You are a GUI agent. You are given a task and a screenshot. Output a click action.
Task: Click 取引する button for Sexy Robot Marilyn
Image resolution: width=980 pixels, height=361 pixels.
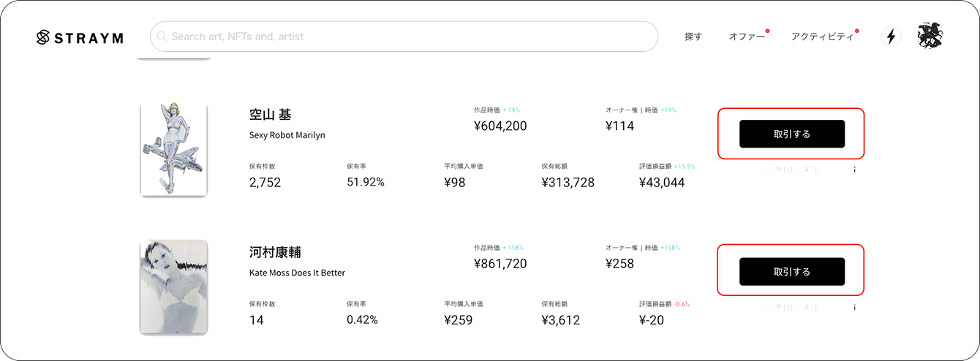point(792,134)
